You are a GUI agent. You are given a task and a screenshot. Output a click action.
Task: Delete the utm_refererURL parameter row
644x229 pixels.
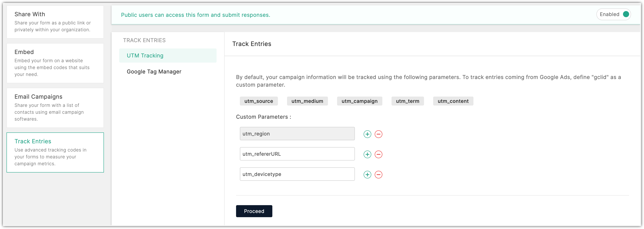379,154
